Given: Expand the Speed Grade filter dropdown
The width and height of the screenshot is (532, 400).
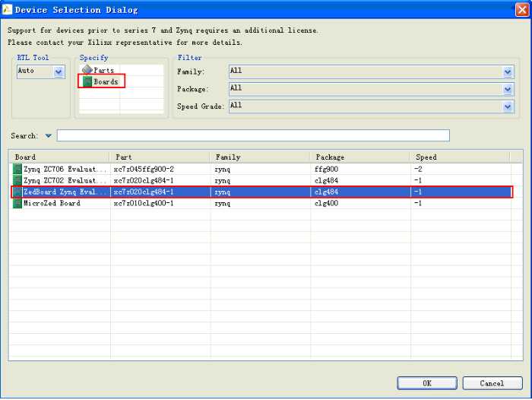Looking at the screenshot, I should click(508, 106).
